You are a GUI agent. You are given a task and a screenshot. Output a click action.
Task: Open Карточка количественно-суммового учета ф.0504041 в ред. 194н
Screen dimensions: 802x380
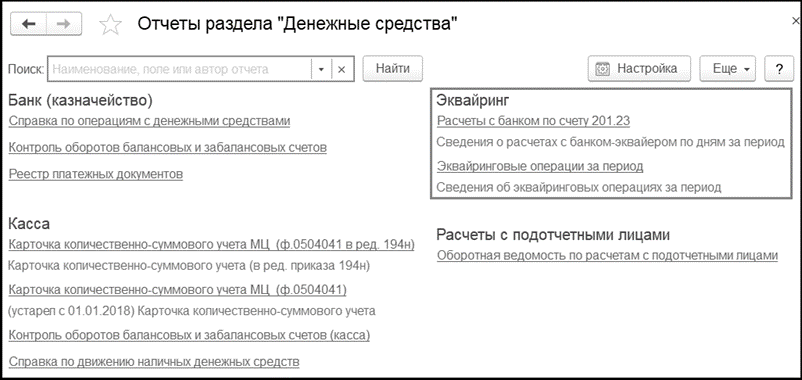point(211,244)
